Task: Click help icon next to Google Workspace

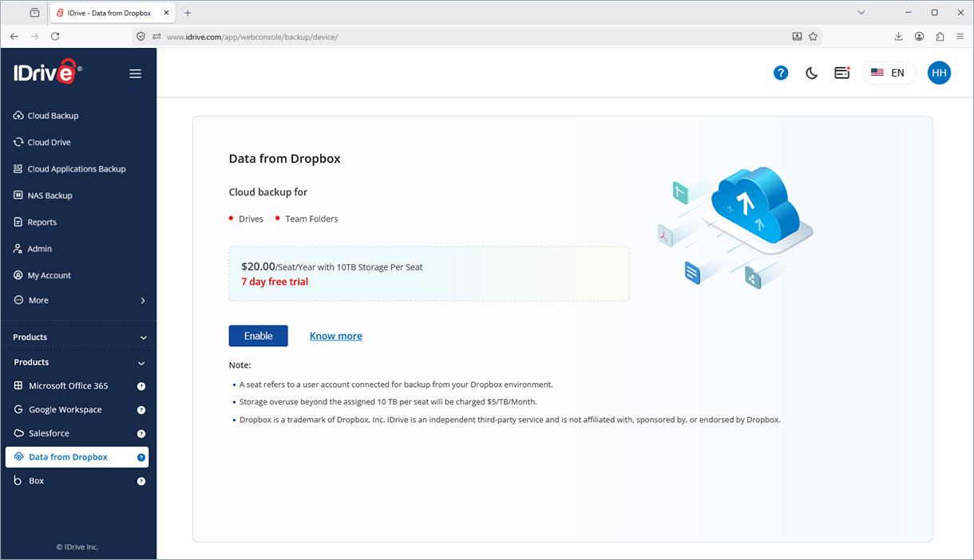Action: click(x=141, y=410)
